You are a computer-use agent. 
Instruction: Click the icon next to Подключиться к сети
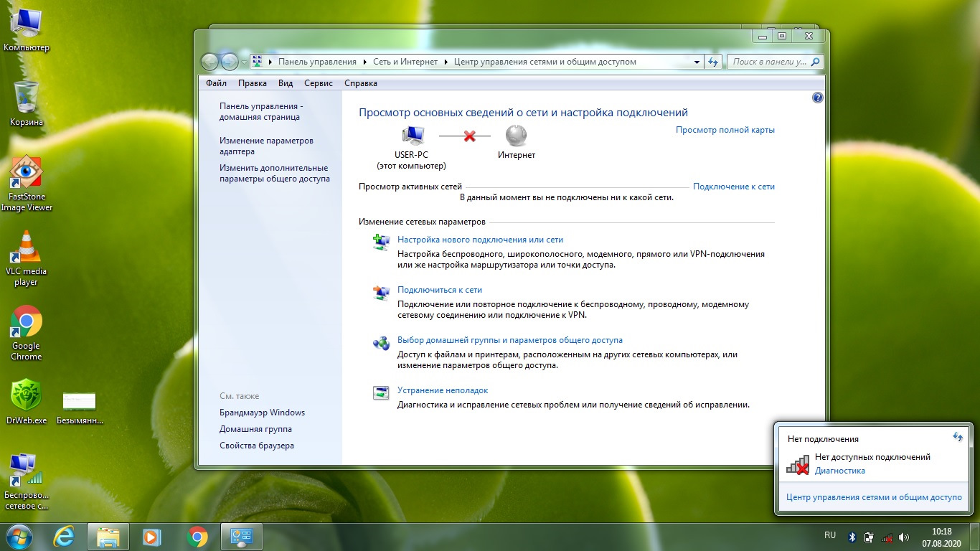click(380, 292)
